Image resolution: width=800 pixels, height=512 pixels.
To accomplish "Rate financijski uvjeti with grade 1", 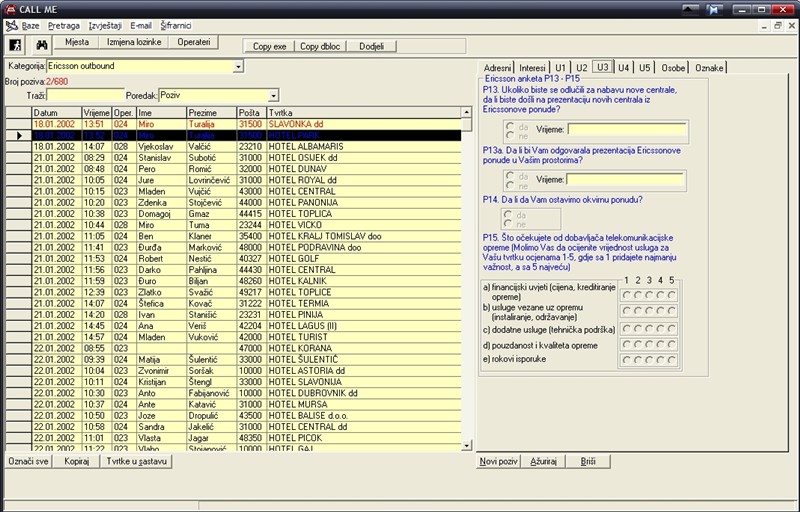I will (627, 295).
